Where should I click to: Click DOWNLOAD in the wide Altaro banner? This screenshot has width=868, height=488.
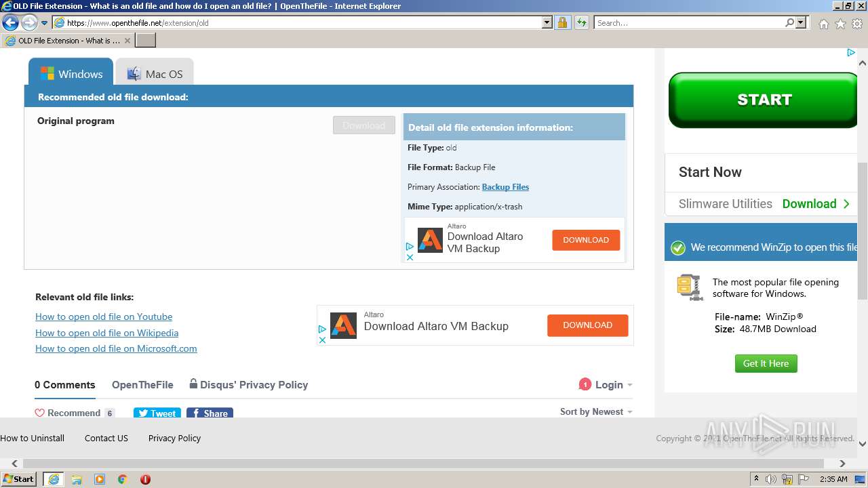coord(588,325)
